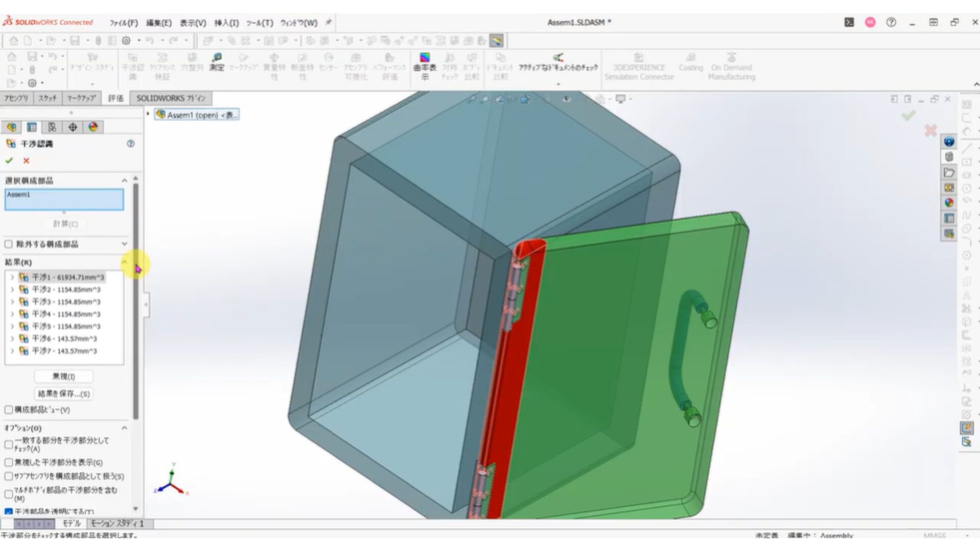This screenshot has width=980, height=551.
Task: Toggle make interfering parts transparent checkbox
Action: coord(8,511)
